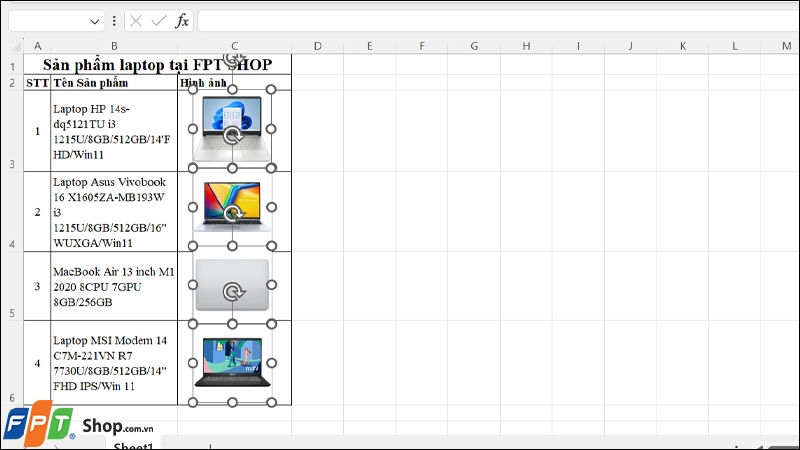Select row 2 header
This screenshot has height=450, width=800.
[12, 83]
